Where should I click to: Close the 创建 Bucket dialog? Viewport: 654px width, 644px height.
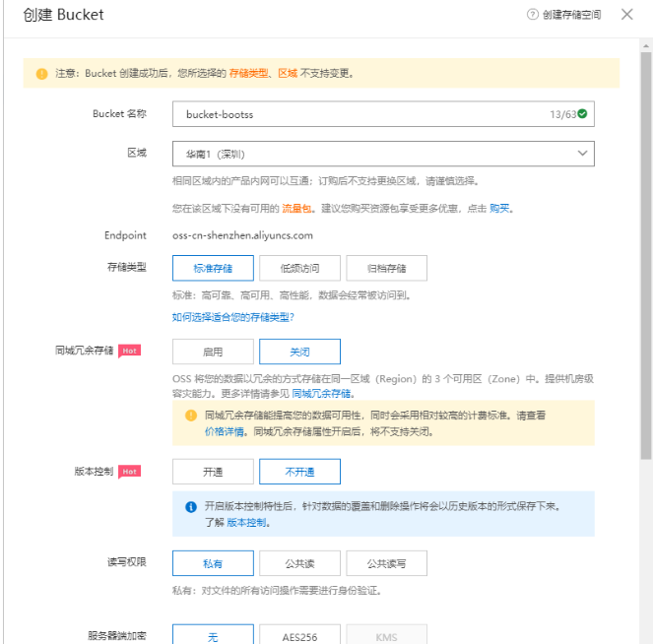pos(626,15)
